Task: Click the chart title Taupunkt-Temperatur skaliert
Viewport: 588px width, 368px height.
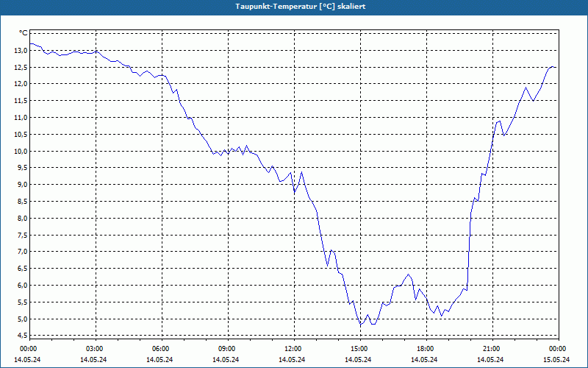Action: point(301,7)
